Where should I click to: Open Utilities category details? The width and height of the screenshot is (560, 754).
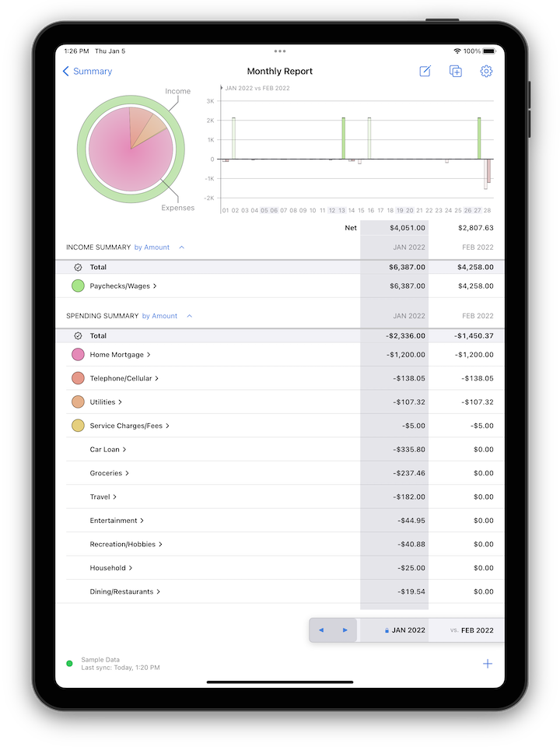click(106, 402)
